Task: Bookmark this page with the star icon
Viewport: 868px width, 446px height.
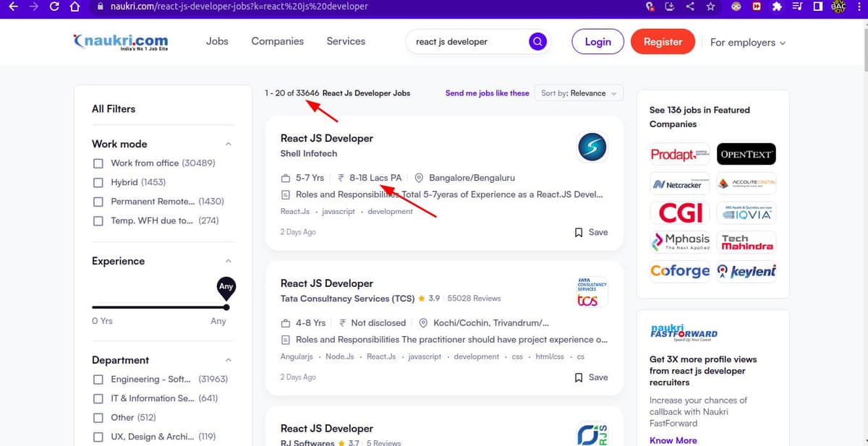Action: click(x=710, y=7)
